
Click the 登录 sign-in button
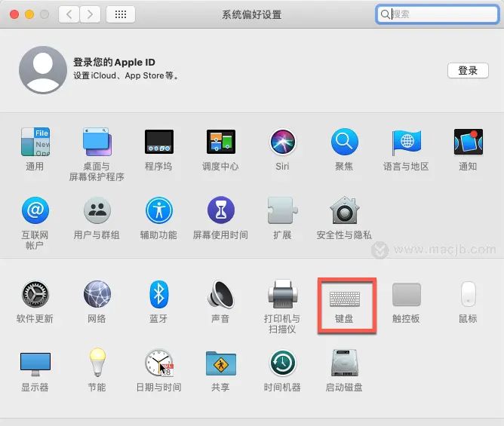[468, 70]
